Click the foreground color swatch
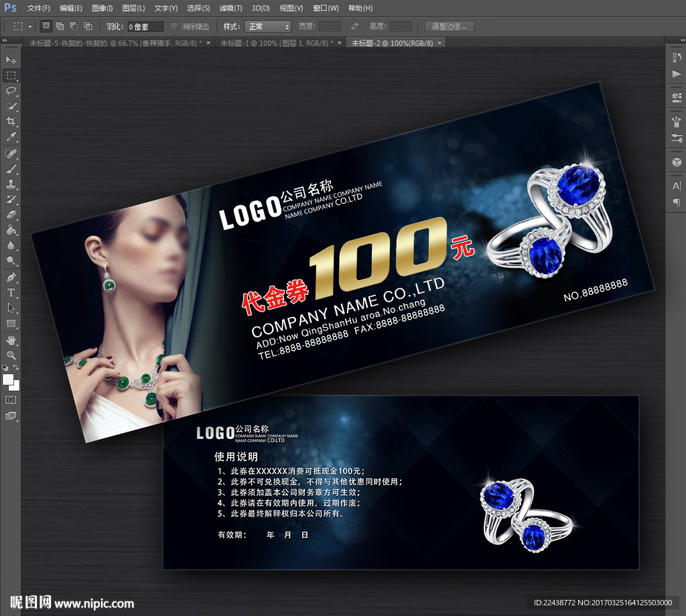The width and height of the screenshot is (686, 616). tap(8, 380)
